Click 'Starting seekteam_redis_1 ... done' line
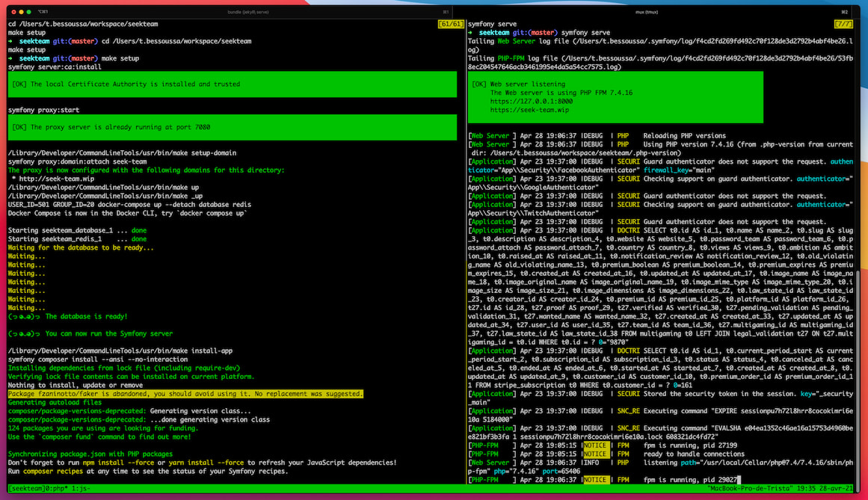Image resolution: width=868 pixels, height=500 pixels. 77,239
